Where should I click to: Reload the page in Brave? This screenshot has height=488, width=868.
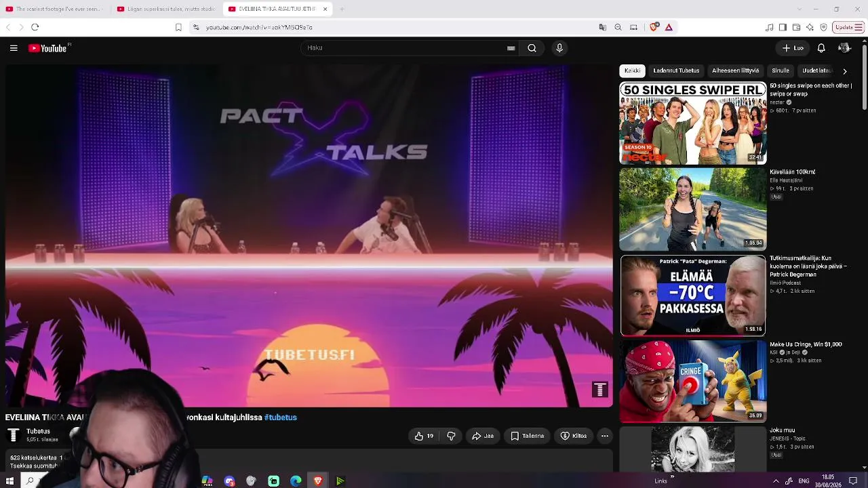tap(35, 27)
